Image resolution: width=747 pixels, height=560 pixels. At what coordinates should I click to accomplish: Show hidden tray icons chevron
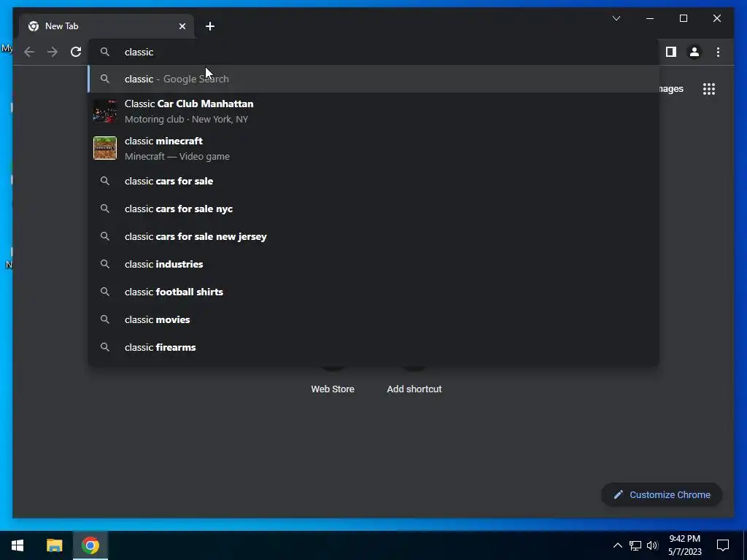[x=617, y=545]
